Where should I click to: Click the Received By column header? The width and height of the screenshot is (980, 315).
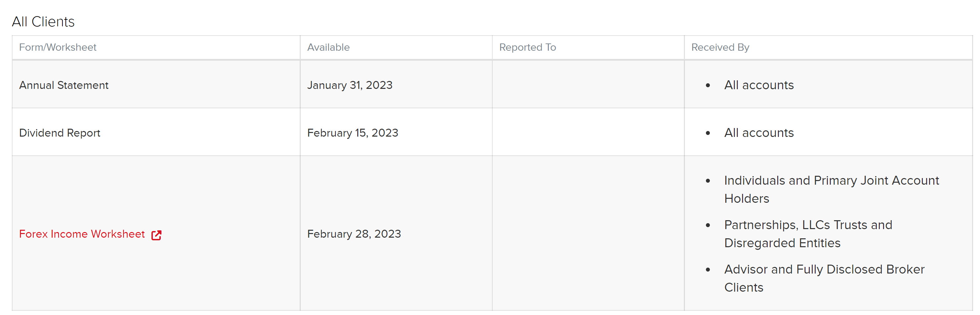pyautogui.click(x=720, y=47)
